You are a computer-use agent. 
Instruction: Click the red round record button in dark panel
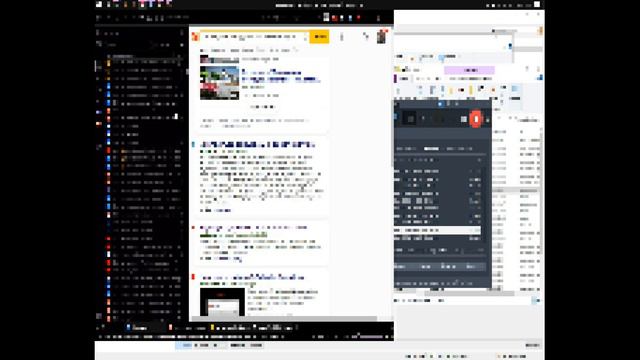[x=476, y=119]
